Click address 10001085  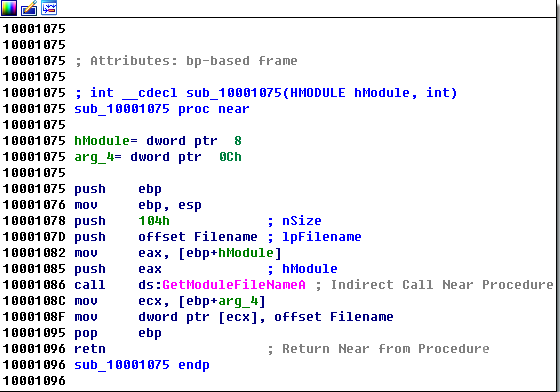coord(34,269)
